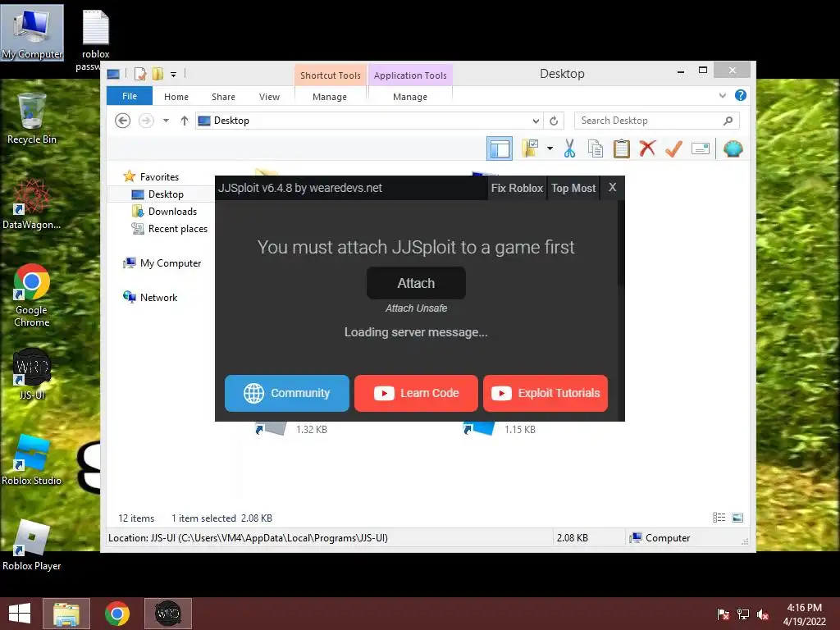Open Manage under Application Tools
Image resolution: width=840 pixels, height=630 pixels.
point(410,97)
